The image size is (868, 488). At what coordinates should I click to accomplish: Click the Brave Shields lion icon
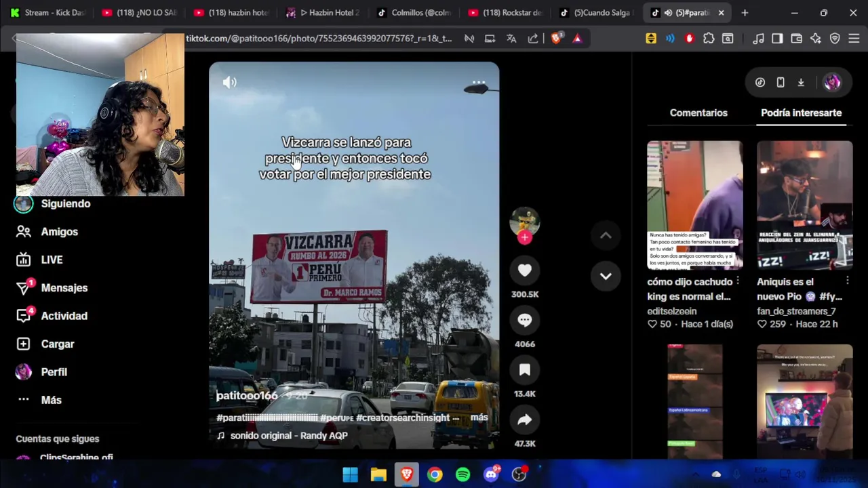[x=557, y=39]
